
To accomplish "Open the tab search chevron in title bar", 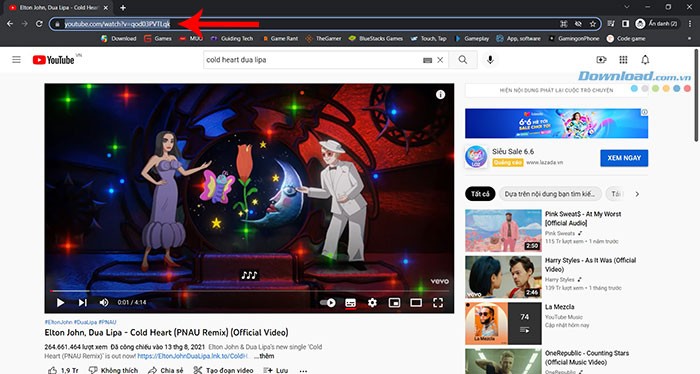I will click(627, 7).
